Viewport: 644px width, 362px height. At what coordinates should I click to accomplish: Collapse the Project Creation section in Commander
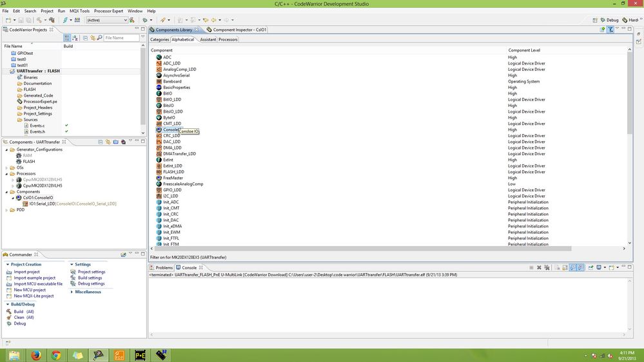pyautogui.click(x=7, y=264)
